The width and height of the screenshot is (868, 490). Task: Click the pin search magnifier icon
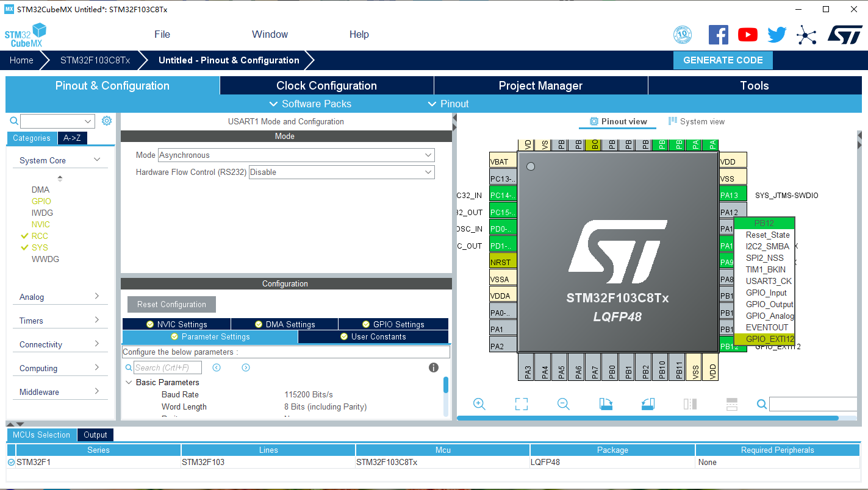point(762,404)
